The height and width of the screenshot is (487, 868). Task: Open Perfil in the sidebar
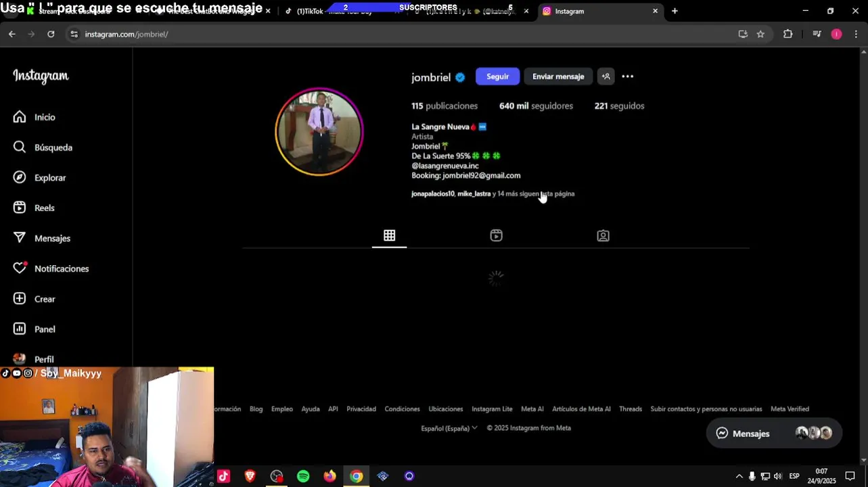coord(34,359)
